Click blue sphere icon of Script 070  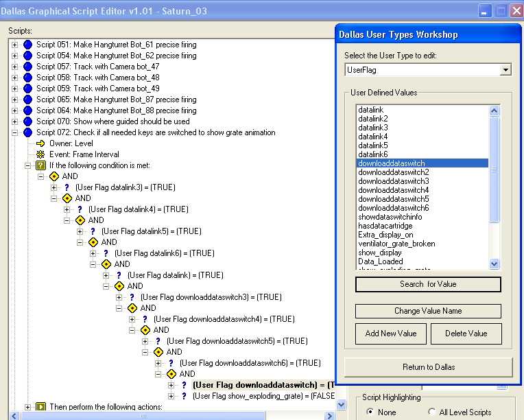click(27, 121)
